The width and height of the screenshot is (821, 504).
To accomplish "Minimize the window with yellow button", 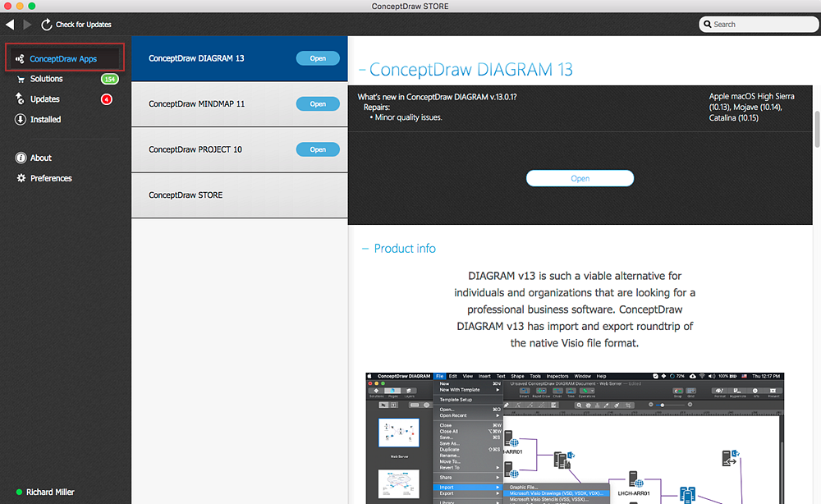I will [20, 6].
